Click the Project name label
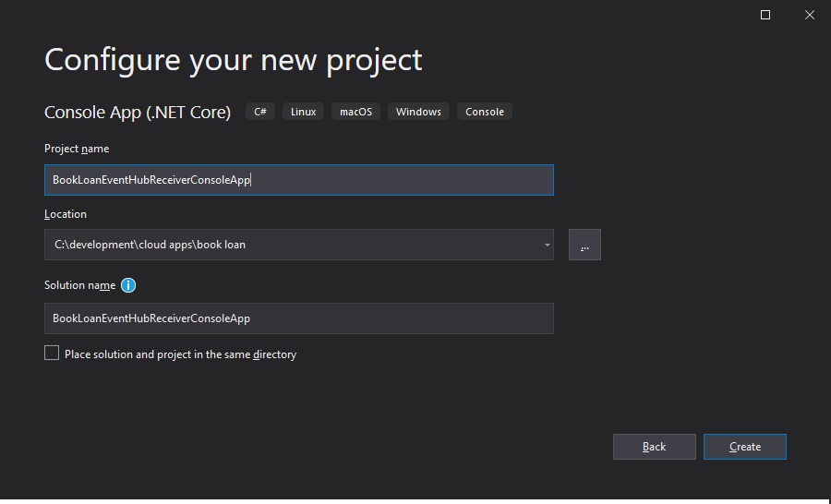This screenshot has height=504, width=831. (77, 149)
